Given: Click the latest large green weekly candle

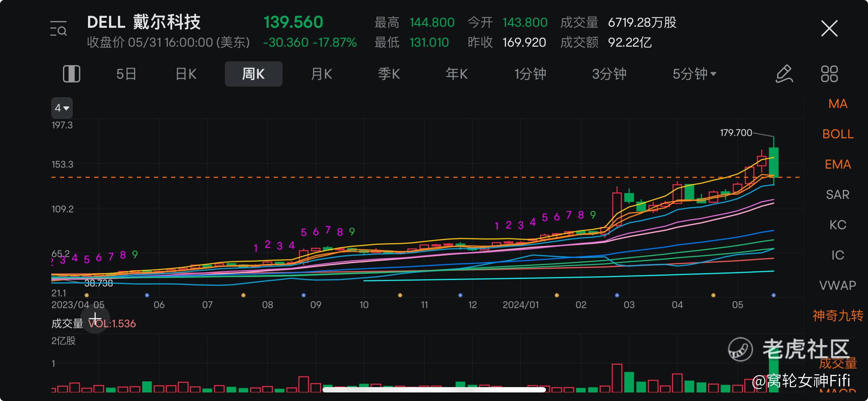Looking at the screenshot, I should [774, 162].
